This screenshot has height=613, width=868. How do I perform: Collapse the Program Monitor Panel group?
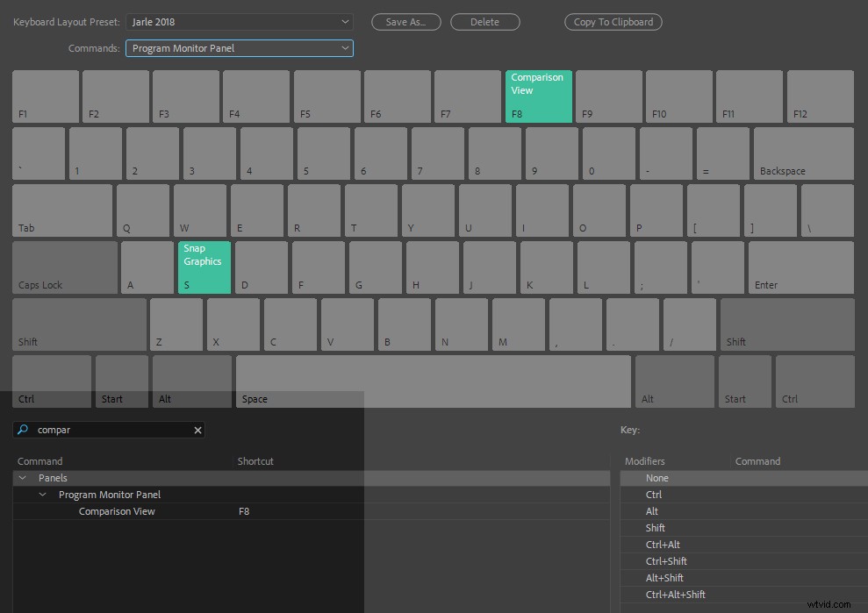[41, 495]
